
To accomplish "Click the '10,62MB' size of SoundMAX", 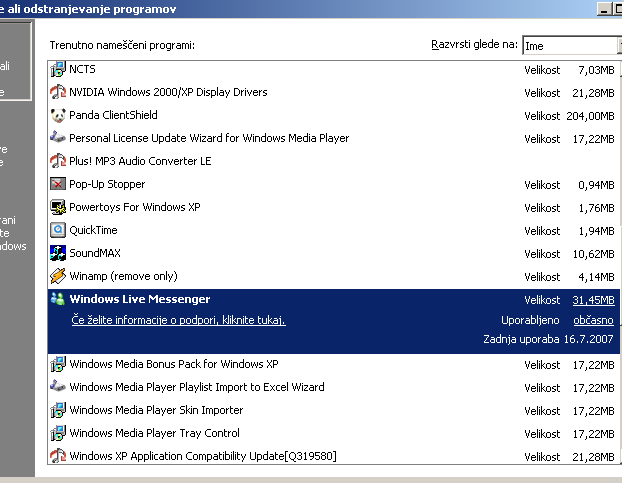I will click(x=593, y=254).
